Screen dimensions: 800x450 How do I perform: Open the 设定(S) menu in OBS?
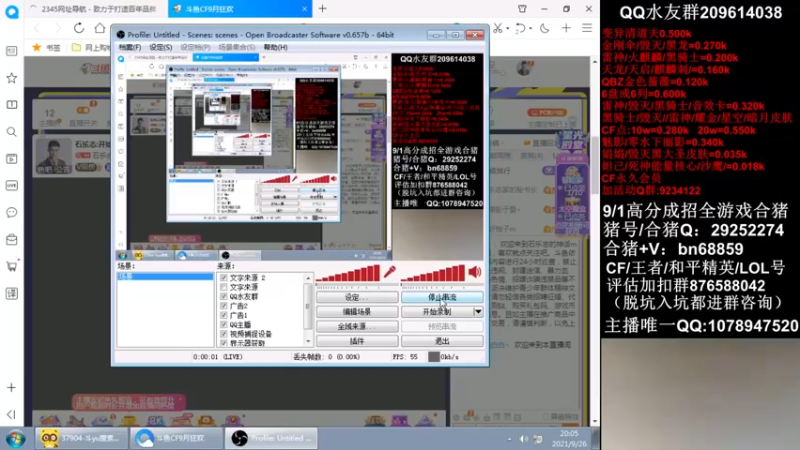point(160,47)
